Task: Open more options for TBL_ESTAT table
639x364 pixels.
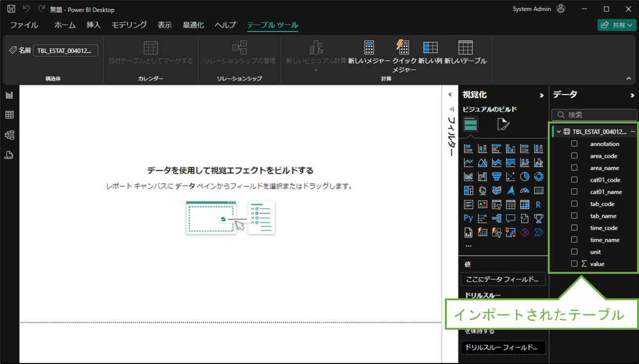Action: tap(633, 131)
